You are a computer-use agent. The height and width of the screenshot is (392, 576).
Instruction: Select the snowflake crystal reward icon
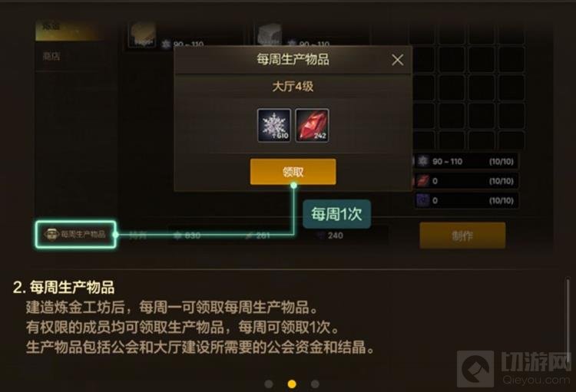[x=274, y=125]
